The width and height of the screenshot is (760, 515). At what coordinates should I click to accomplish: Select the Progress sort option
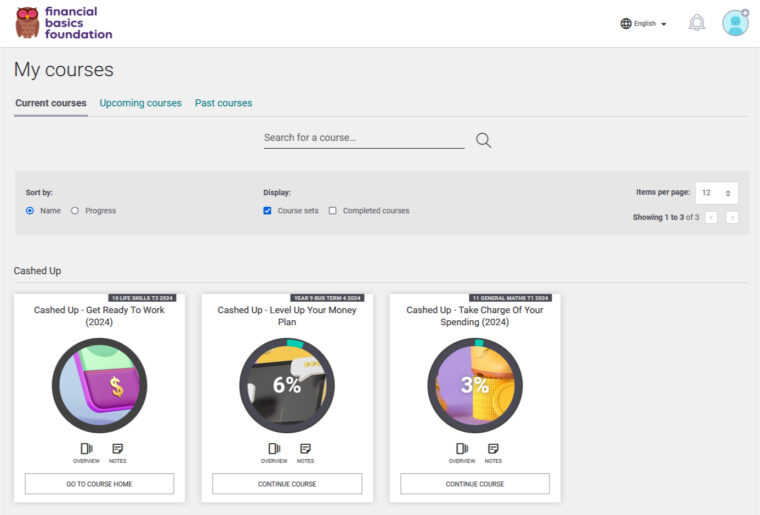(x=75, y=211)
